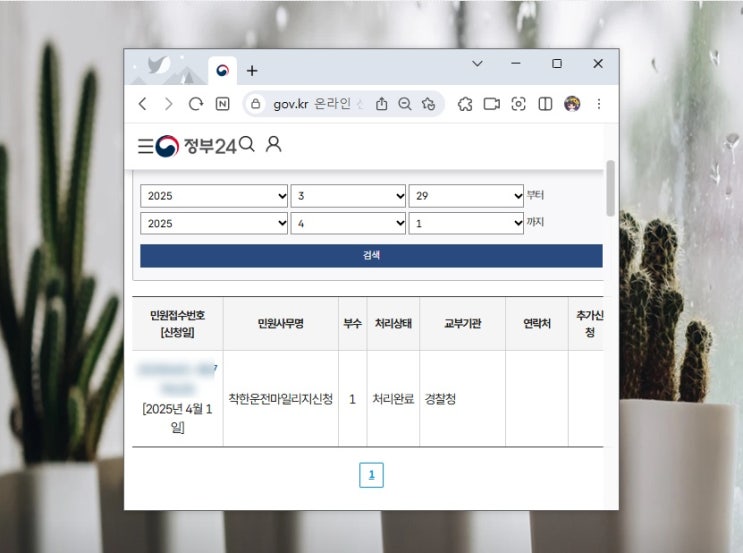This screenshot has width=743, height=553.
Task: Click the screen capture toolbar icon
Action: [x=518, y=104]
